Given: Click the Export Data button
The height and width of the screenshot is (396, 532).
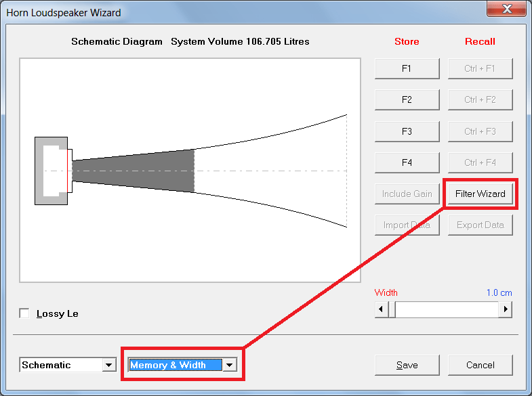Looking at the screenshot, I should pyautogui.click(x=480, y=225).
